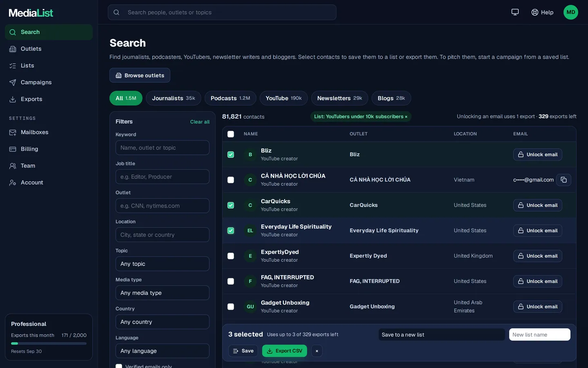
Task: Open the screen monitor icon in header
Action: click(515, 12)
